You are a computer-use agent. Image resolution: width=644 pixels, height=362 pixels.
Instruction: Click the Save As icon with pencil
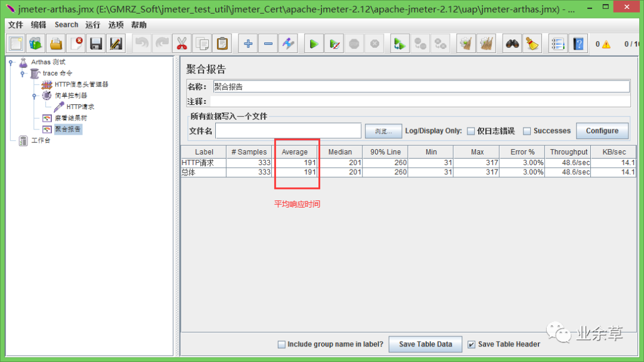(116, 44)
